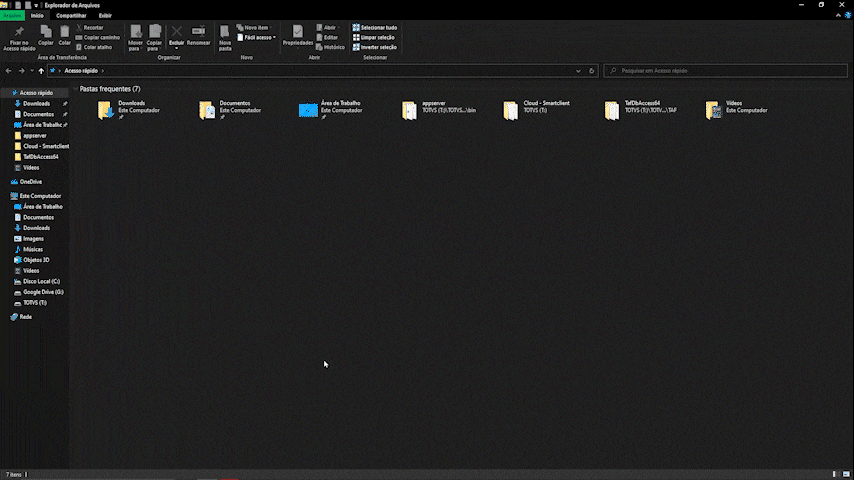Select the appserver folder tile
The height and width of the screenshot is (480, 854).
[439, 109]
